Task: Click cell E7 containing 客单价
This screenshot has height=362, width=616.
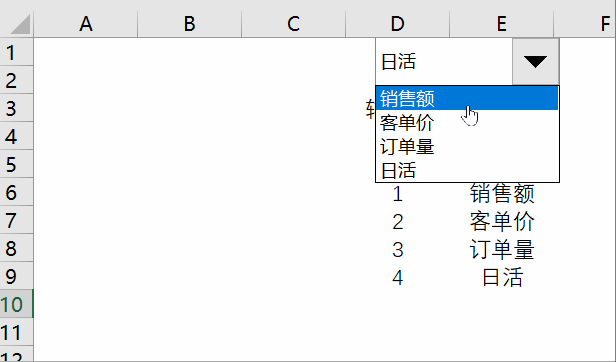Action: click(501, 220)
